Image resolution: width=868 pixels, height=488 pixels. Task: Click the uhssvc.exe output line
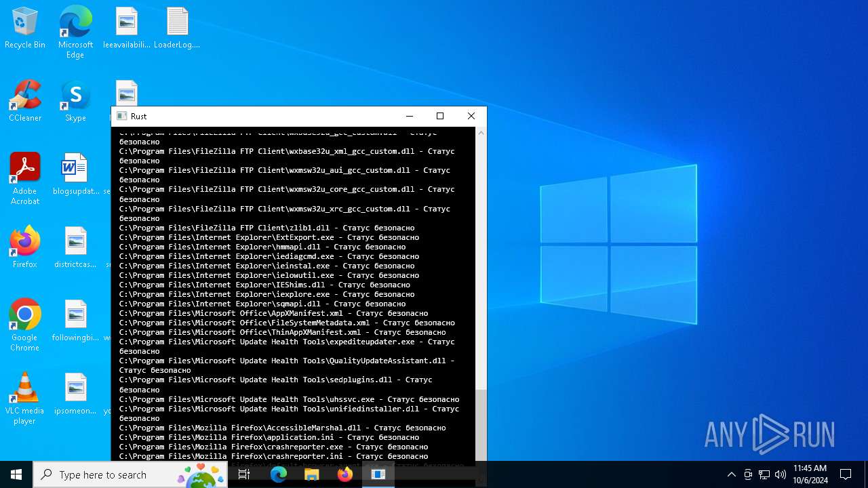289,399
